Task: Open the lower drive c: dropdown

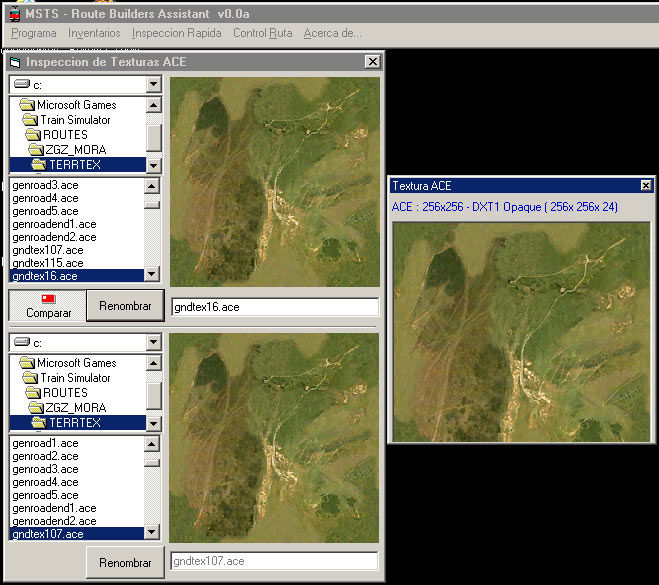Action: click(x=152, y=343)
